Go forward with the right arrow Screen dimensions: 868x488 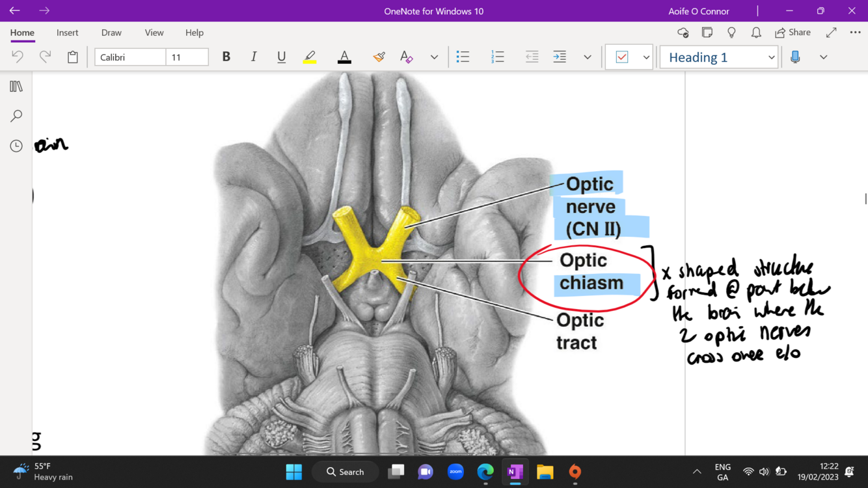44,10
